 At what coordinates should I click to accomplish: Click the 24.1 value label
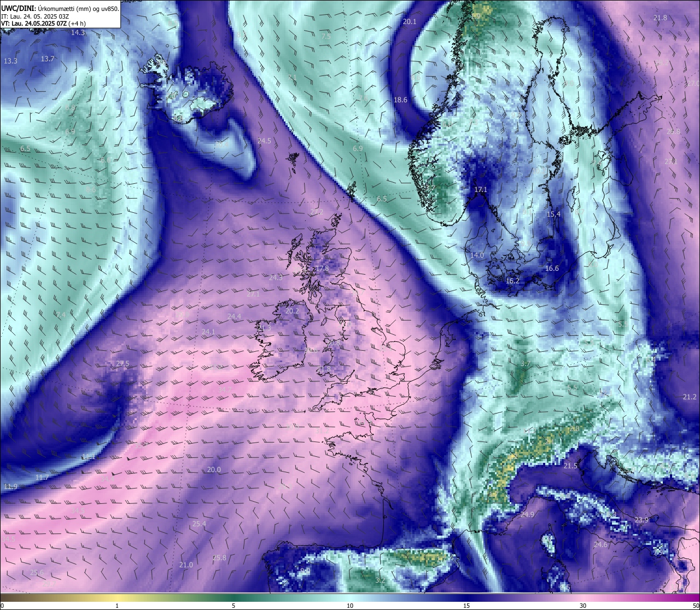point(208,332)
